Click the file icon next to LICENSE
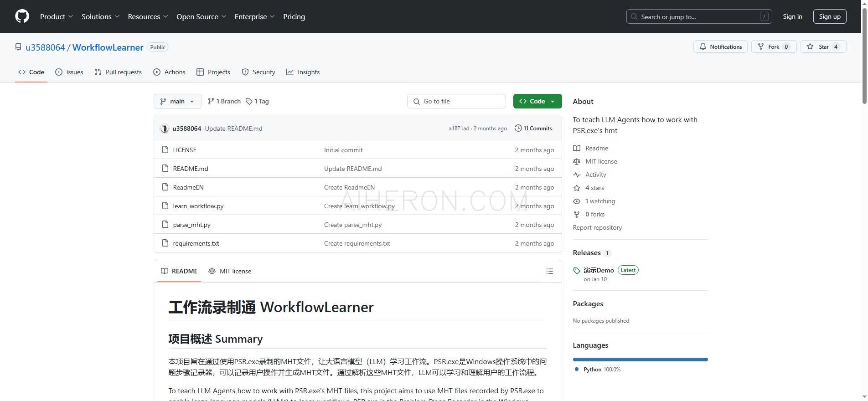Viewport: 868px width, 401px height. pyautogui.click(x=165, y=150)
